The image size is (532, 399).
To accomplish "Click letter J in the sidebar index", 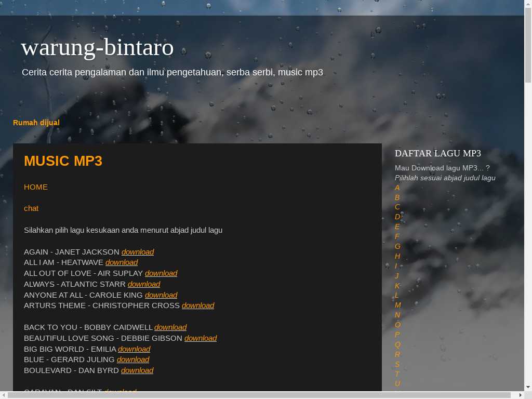I will (396, 276).
